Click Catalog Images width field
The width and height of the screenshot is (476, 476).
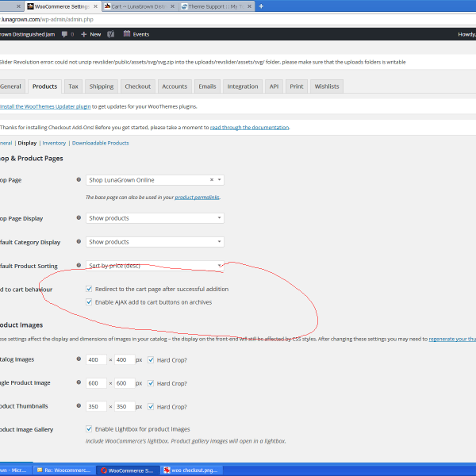tap(96, 359)
